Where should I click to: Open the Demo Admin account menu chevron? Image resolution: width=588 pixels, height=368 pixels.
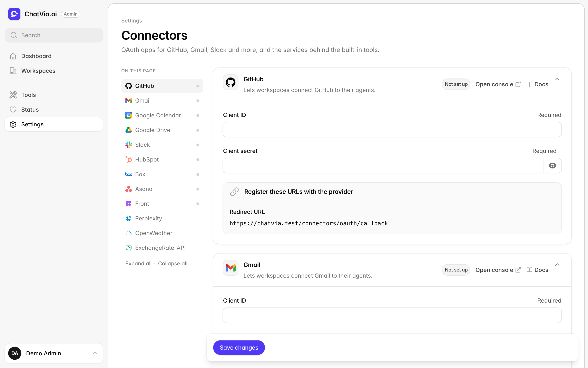point(95,353)
